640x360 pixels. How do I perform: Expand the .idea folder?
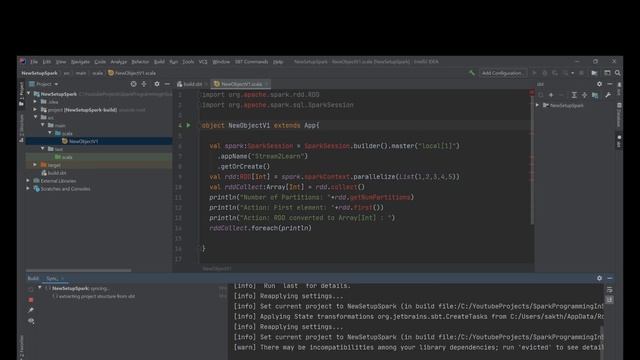pyautogui.click(x=36, y=102)
